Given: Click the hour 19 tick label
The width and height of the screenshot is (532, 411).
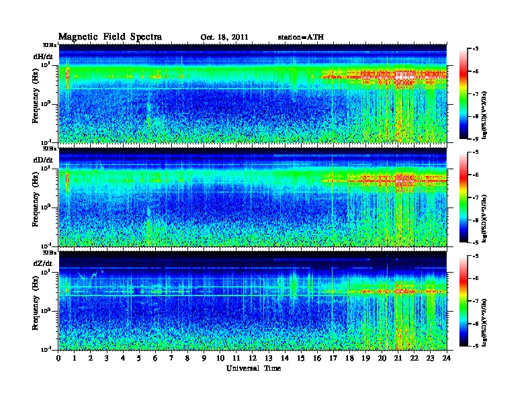Looking at the screenshot, I should pyautogui.click(x=365, y=358).
